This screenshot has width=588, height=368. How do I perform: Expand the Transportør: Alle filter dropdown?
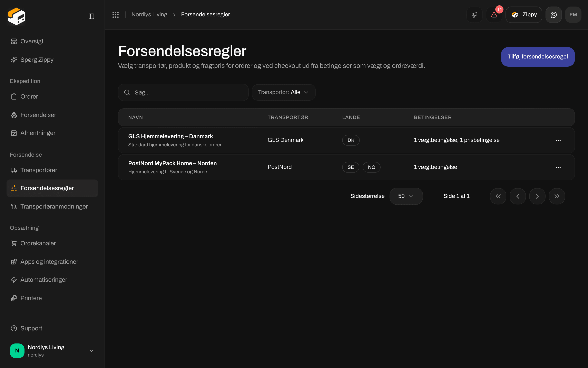(284, 92)
